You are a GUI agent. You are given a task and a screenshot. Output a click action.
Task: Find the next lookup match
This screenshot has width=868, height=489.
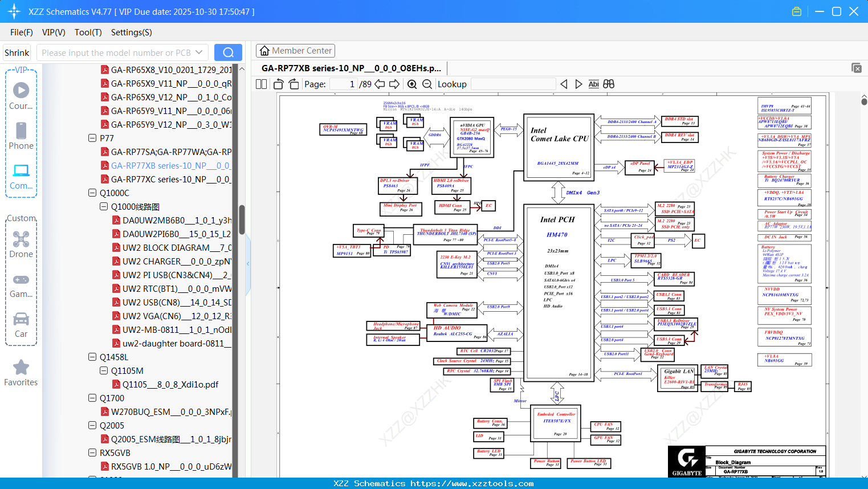tap(578, 84)
